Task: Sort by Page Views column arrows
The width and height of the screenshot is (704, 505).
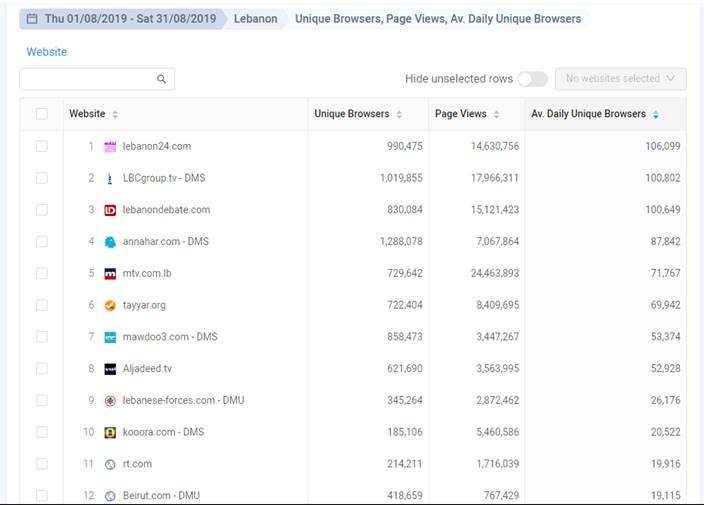Action: (x=497, y=114)
